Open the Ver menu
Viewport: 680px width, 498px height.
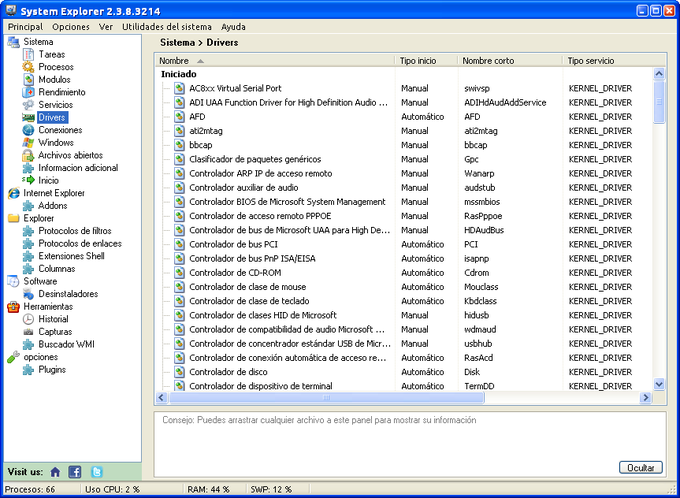pos(106,27)
